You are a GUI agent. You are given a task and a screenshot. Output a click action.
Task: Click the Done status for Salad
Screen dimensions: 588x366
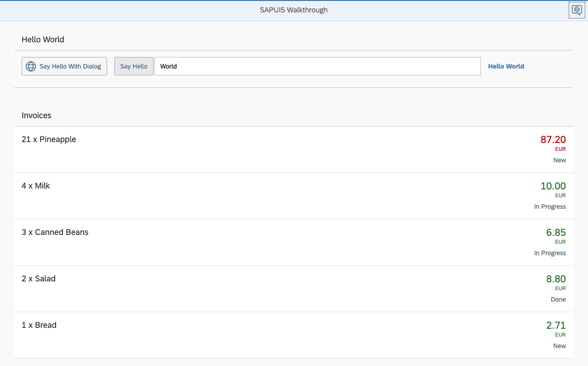coord(558,299)
